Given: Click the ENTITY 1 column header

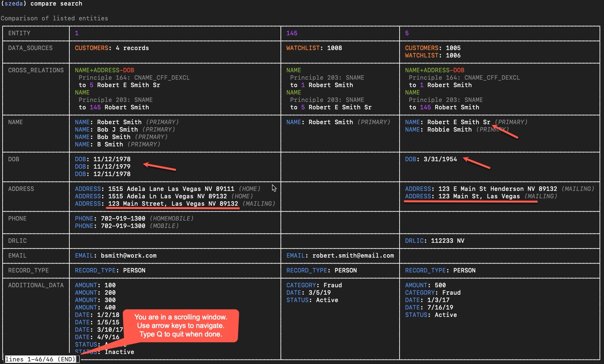Looking at the screenshot, I should click(77, 33).
